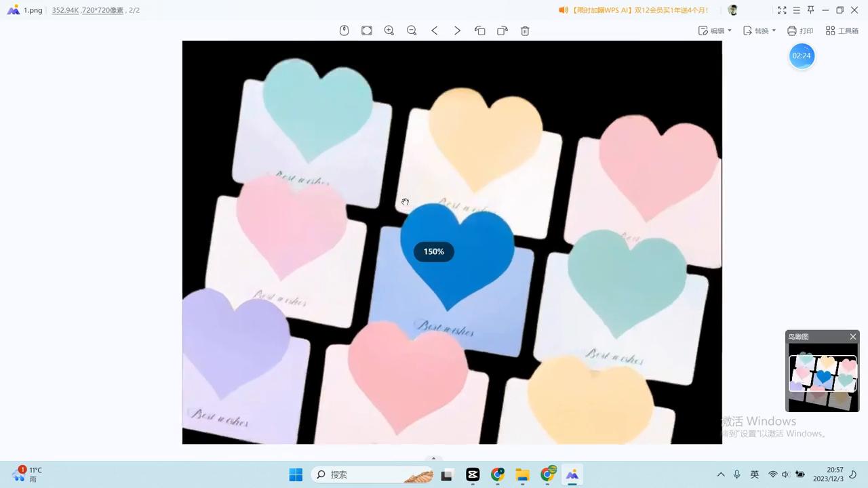Fit image to window using frame icon
Viewport: 868px width, 488px height.
click(x=367, y=30)
